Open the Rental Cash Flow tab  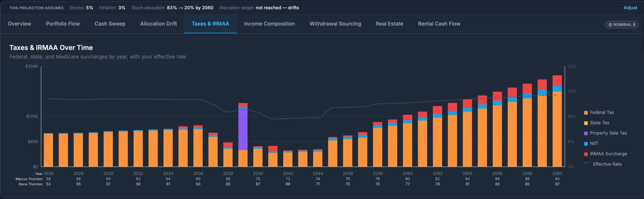[x=439, y=24]
